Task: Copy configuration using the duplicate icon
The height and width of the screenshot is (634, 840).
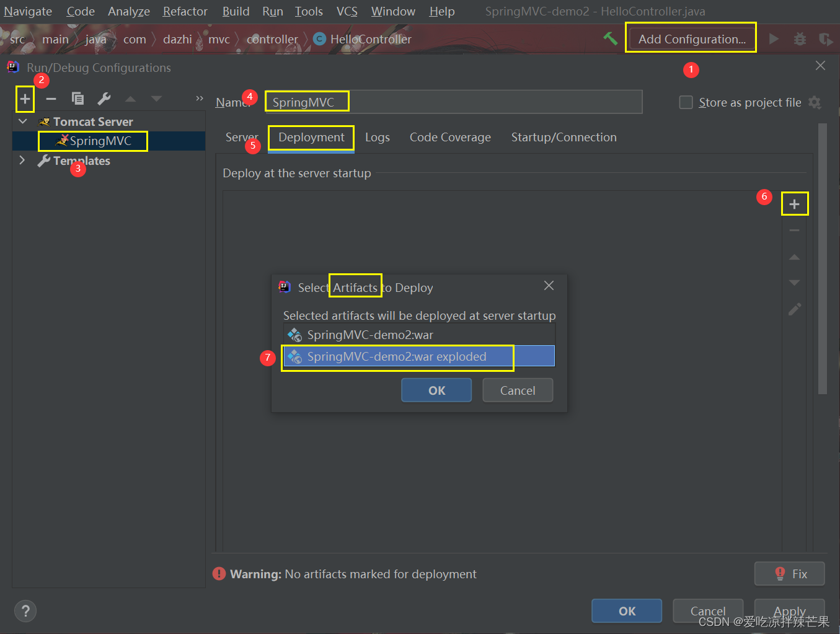Action: [77, 99]
